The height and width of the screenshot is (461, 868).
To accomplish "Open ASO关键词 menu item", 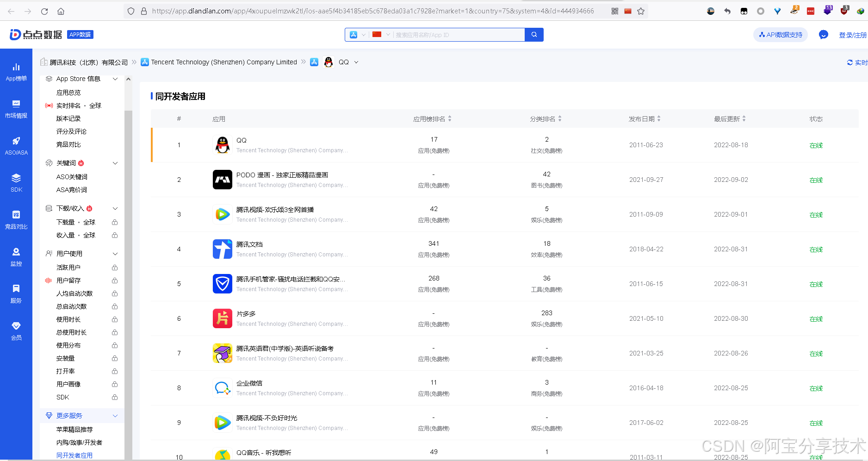I will click(x=72, y=177).
